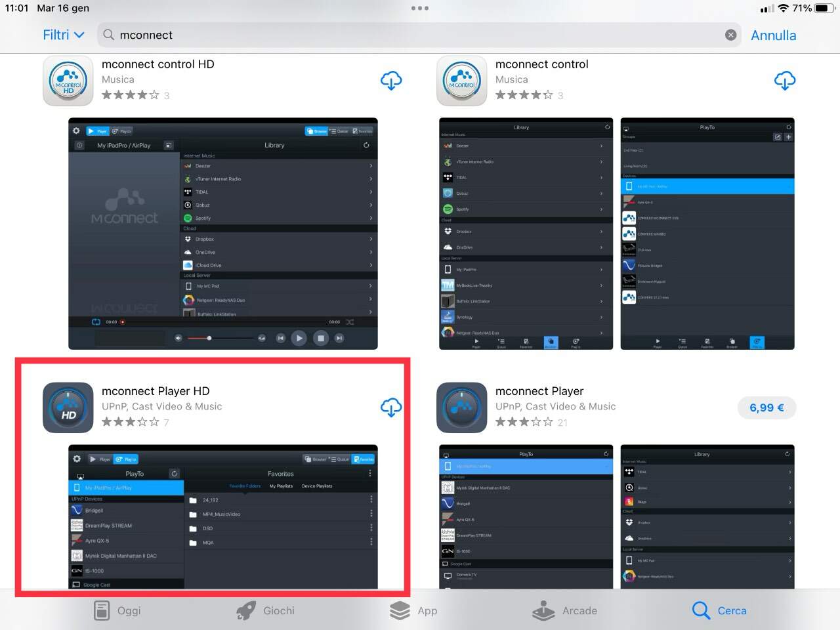
Task: View the mconnect Player HD screenshot preview
Action: [x=223, y=517]
